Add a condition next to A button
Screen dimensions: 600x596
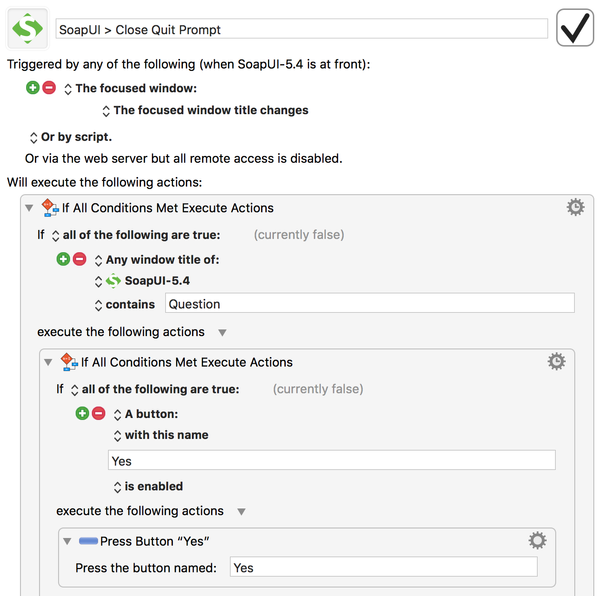click(x=83, y=413)
